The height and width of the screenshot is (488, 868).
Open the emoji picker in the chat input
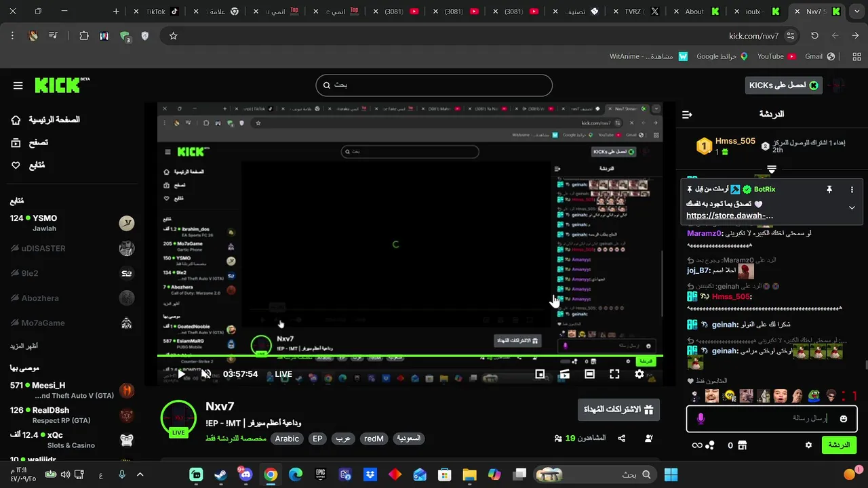(844, 419)
